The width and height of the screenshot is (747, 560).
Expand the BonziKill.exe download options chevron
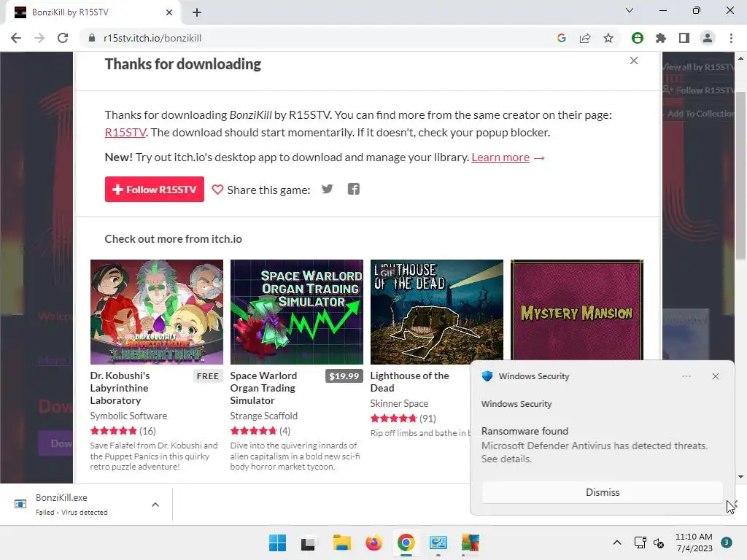point(155,505)
